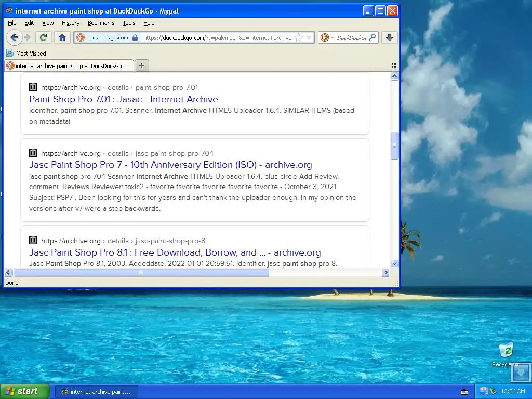
Task: Select the 'internet archive paint shop' tab
Action: (x=69, y=66)
